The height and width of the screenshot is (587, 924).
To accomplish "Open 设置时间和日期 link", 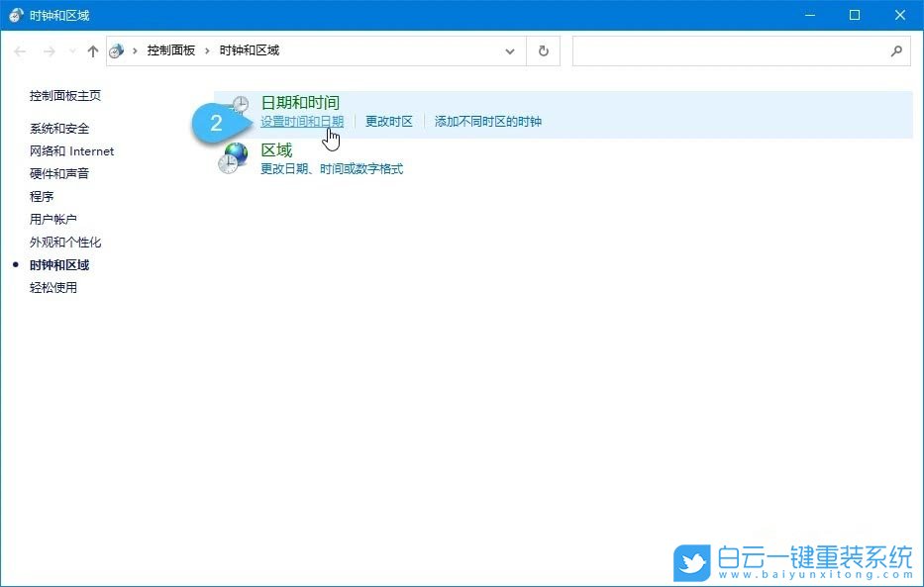I will [302, 120].
